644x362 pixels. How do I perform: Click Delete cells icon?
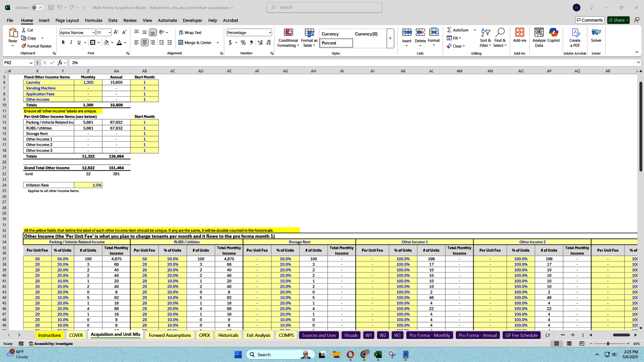[420, 33]
